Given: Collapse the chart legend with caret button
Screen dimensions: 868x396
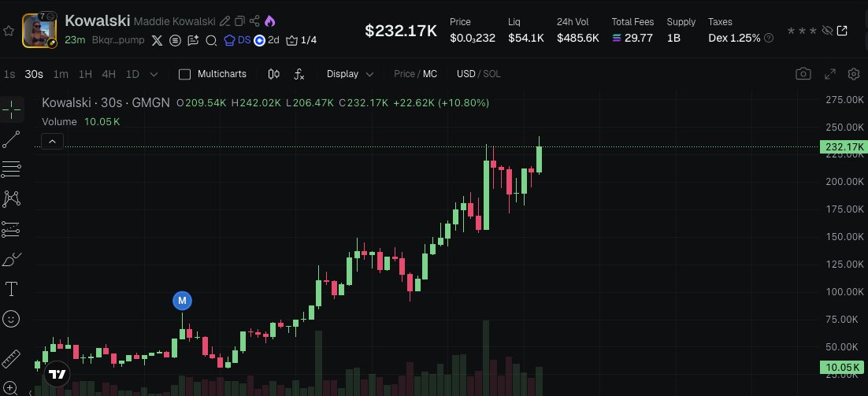Looking at the screenshot, I should 52,142.
